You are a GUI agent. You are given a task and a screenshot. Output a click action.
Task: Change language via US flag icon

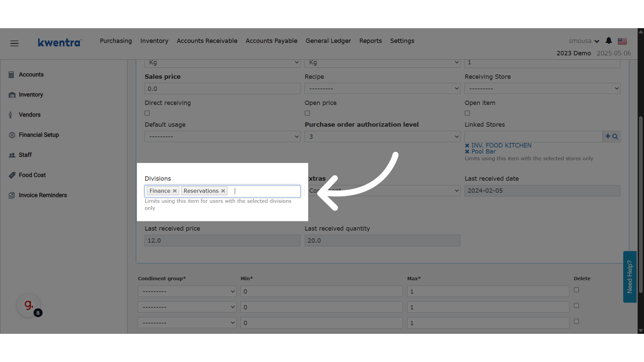(623, 41)
